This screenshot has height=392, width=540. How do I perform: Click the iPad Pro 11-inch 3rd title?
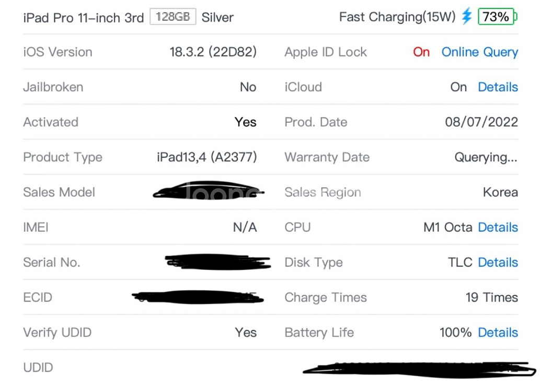(x=83, y=18)
